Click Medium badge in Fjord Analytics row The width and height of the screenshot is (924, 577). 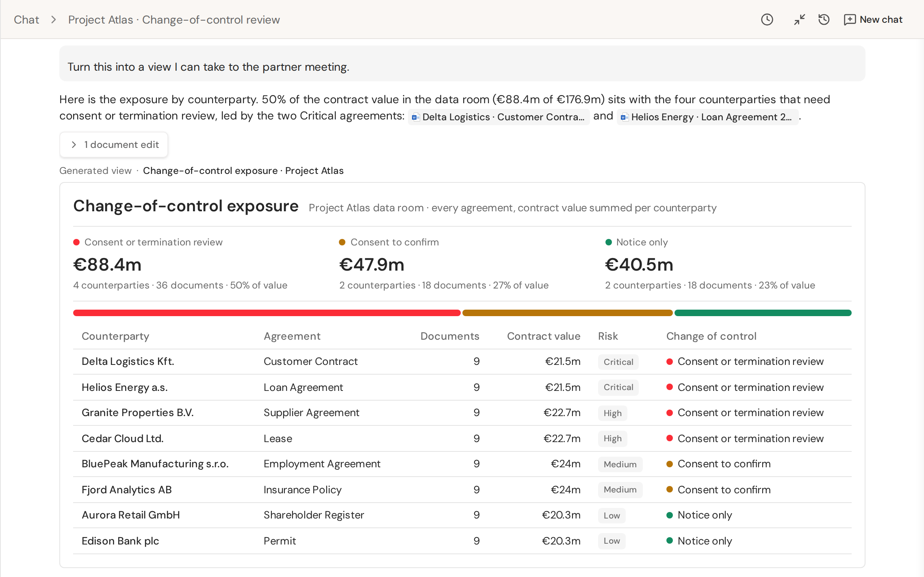[620, 490]
